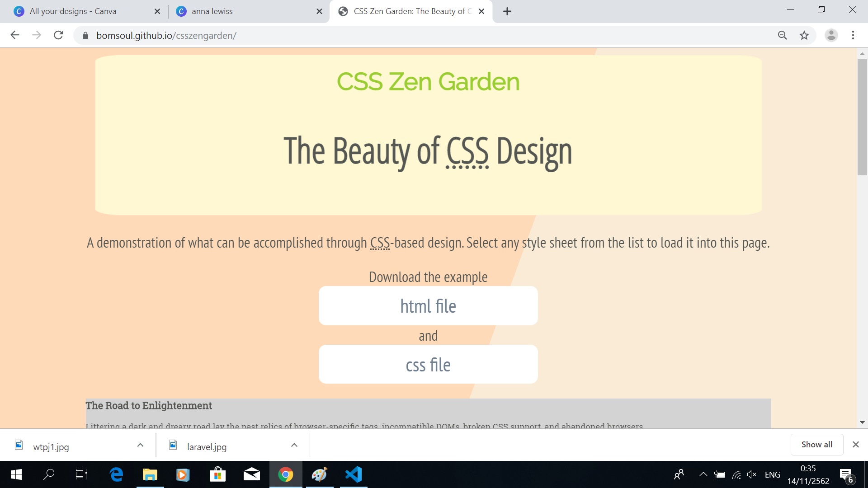Open Task View on the taskbar
Image resolution: width=868 pixels, height=488 pixels.
click(81, 474)
